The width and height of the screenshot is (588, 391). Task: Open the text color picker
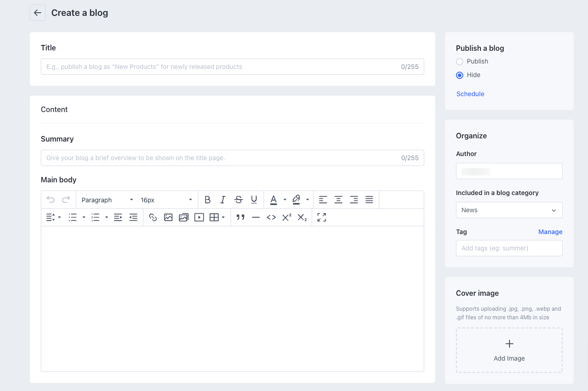pos(284,200)
